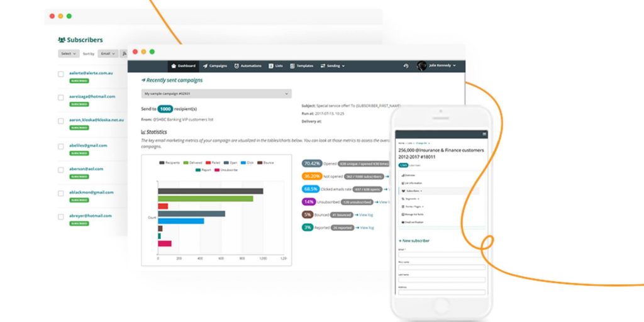Open the history clock icon
644x322 pixels.
406,66
